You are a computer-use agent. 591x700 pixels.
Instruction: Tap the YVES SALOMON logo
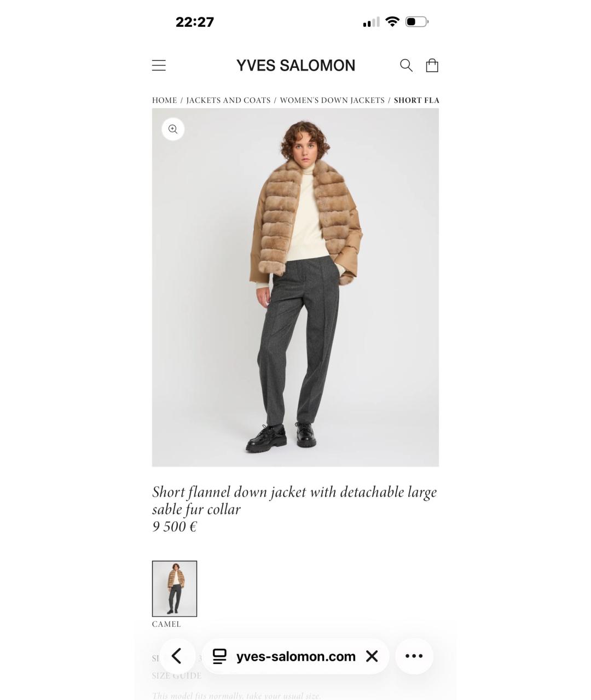click(x=296, y=66)
